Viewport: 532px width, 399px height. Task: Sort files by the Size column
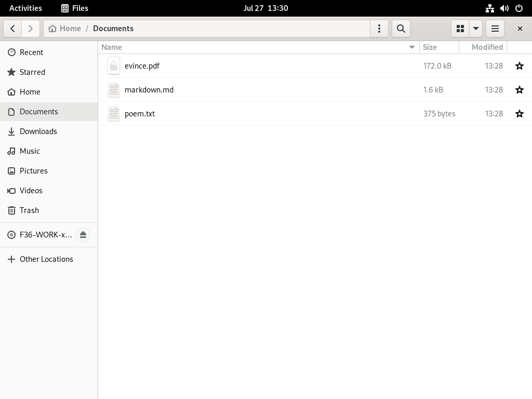pos(439,47)
